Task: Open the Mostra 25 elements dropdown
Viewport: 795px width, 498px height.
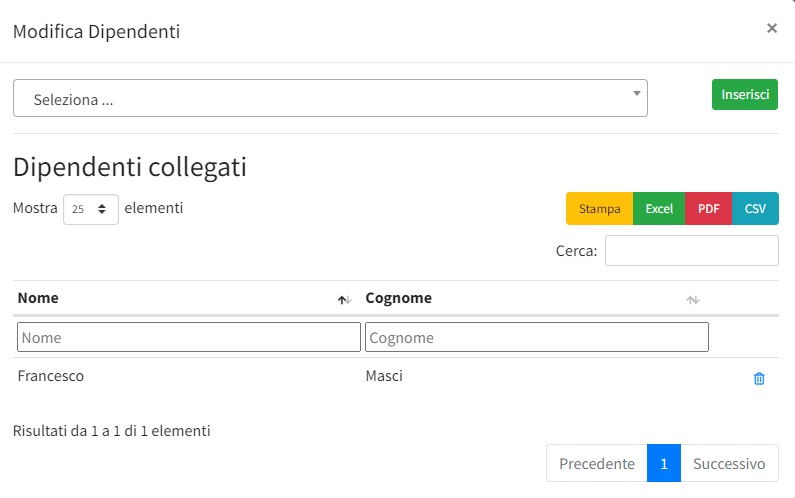Action: 91,209
